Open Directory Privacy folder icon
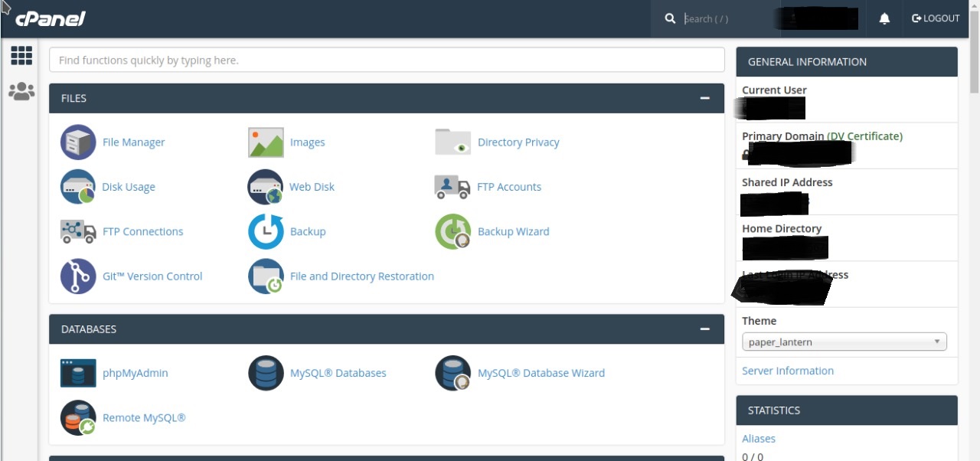The width and height of the screenshot is (980, 461). 452,142
